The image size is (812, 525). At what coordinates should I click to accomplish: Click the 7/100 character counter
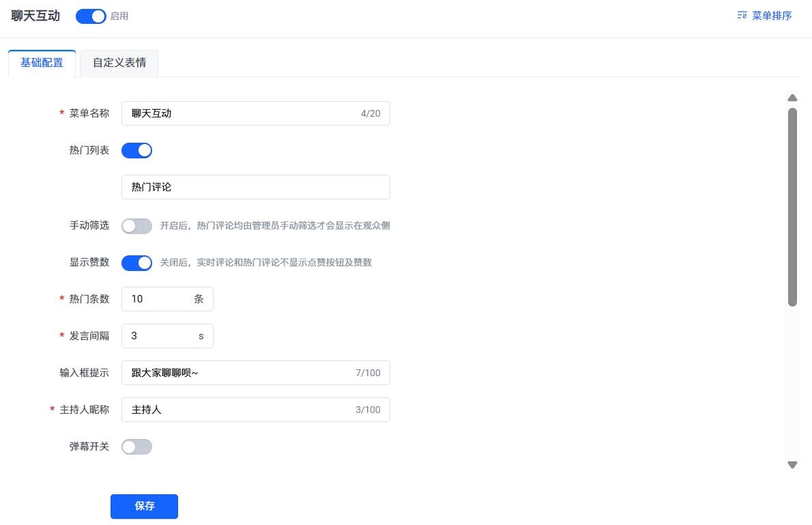pos(368,373)
